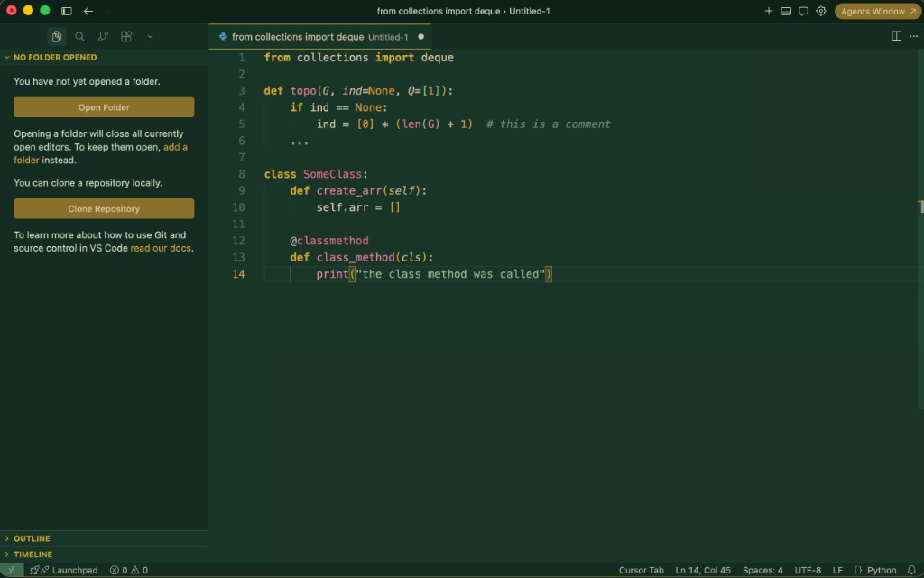
Task: Click the new plus icon in title bar
Action: 769,11
